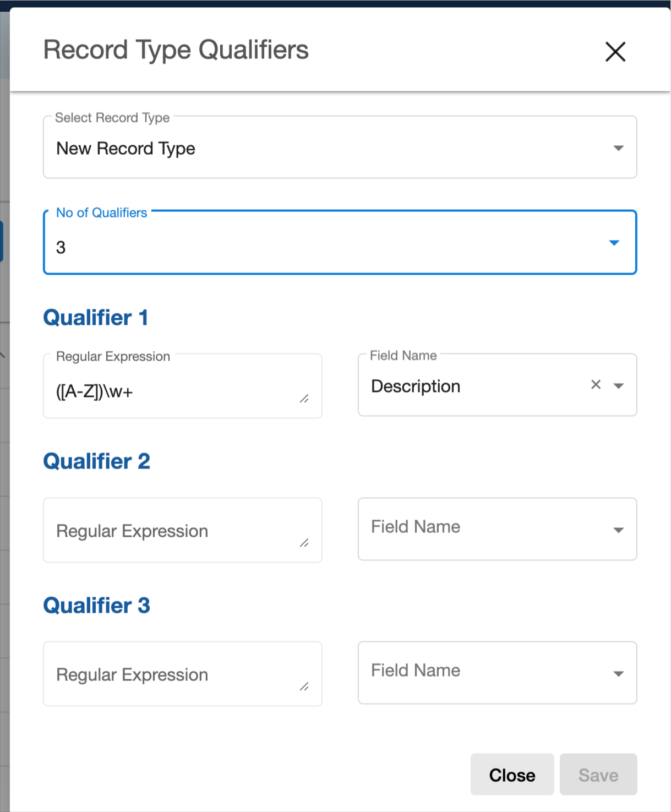
Task: Open the No of Qualifiers dropdown arrow
Action: pyautogui.click(x=614, y=243)
